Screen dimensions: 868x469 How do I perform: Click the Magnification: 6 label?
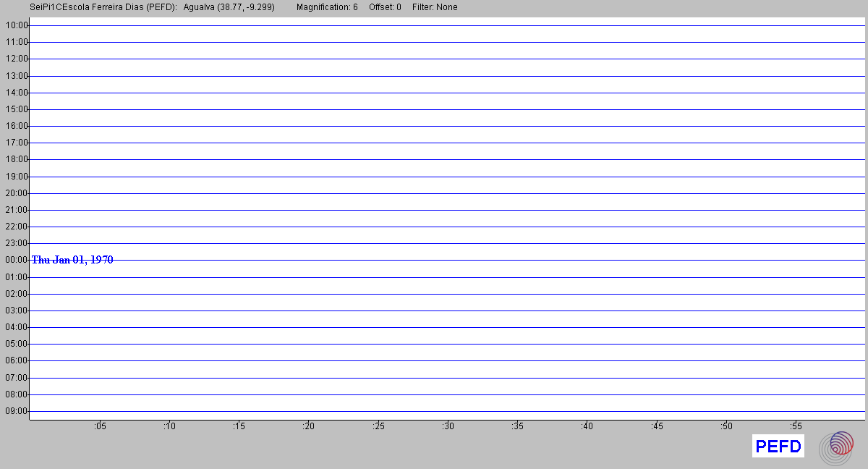(327, 7)
